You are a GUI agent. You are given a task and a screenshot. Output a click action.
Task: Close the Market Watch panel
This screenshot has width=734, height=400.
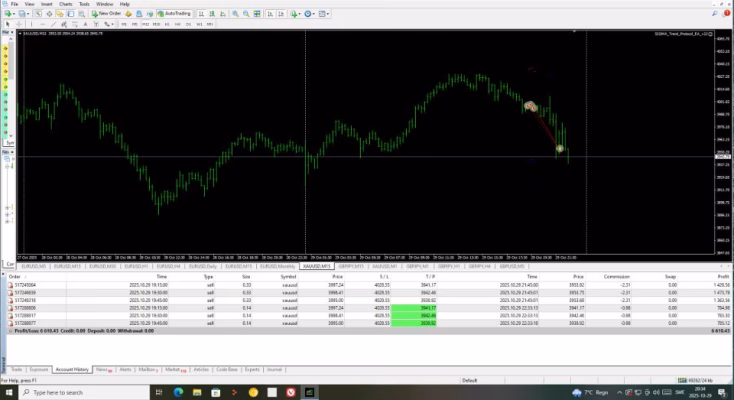coord(12,32)
